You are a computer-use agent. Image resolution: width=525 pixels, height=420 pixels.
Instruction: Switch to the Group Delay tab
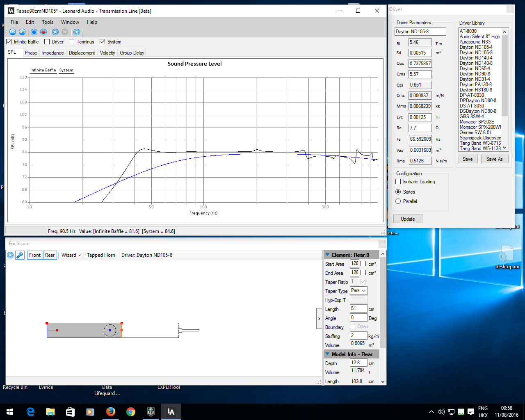click(x=132, y=53)
